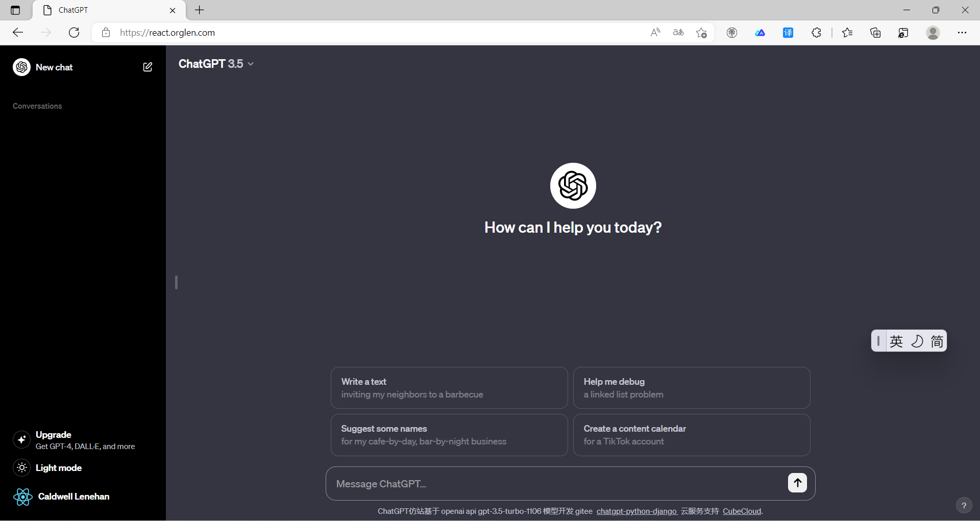The width and height of the screenshot is (980, 521).
Task: Pick the 'Suggest some names' suggestion card
Action: click(449, 435)
